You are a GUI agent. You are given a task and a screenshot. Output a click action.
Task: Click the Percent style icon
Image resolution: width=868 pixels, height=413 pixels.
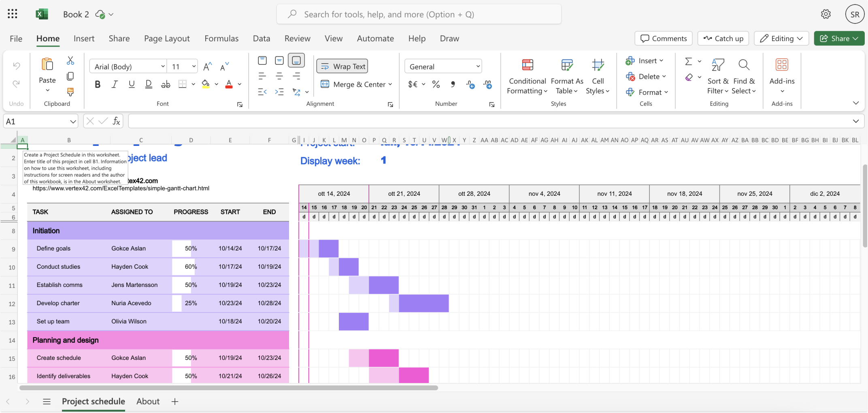pyautogui.click(x=436, y=84)
